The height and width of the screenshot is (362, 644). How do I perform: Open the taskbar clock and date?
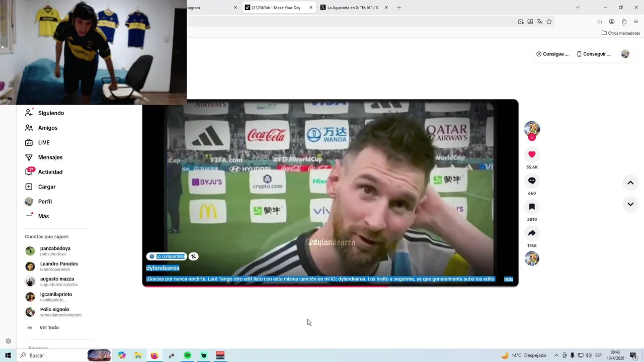pyautogui.click(x=615, y=355)
